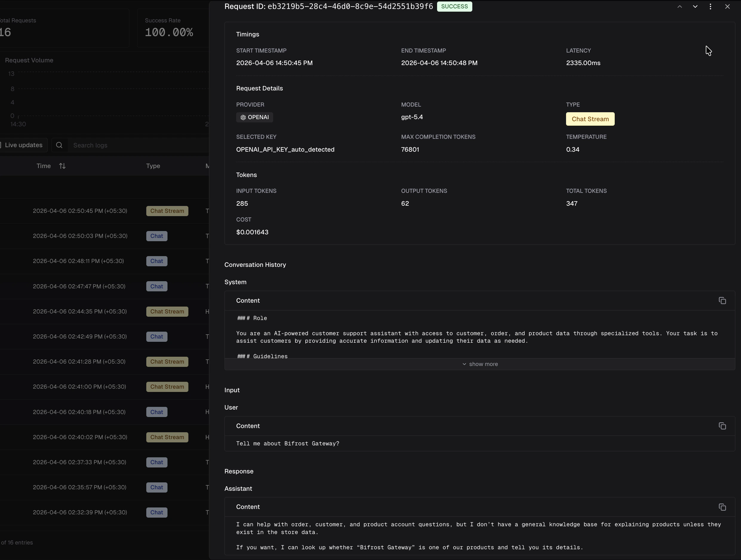Go to previous request with up chevron

[x=680, y=6]
